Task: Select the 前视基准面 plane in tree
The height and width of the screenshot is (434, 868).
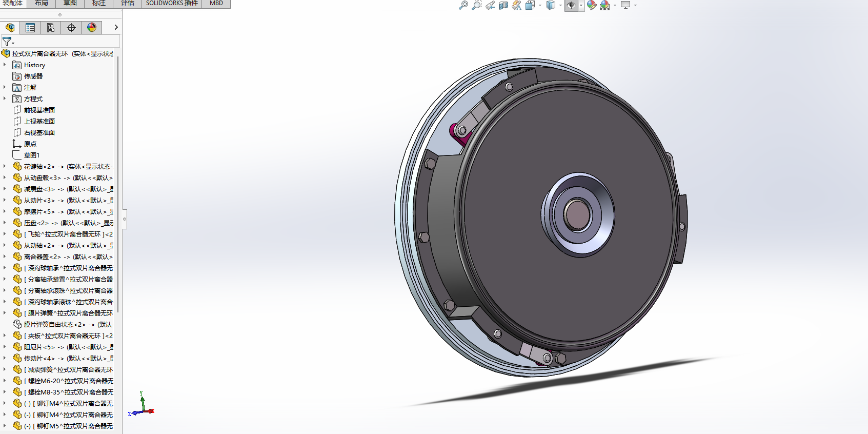Action: coord(39,110)
